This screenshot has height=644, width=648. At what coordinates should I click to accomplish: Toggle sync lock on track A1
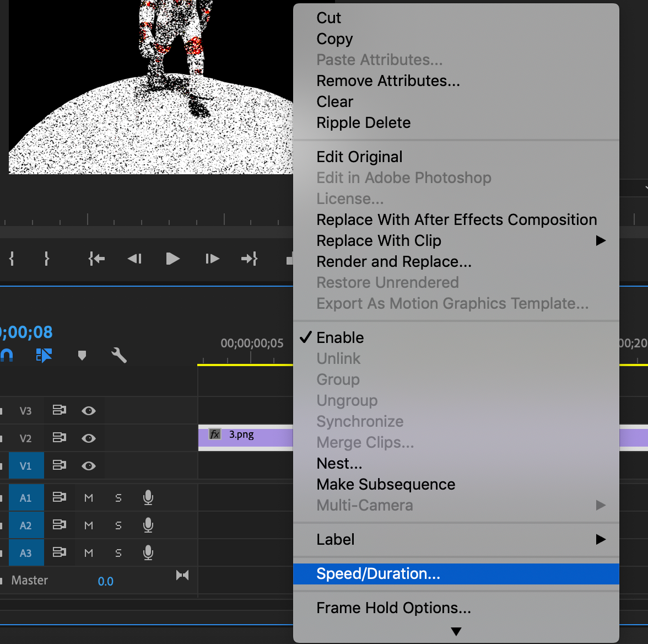click(59, 497)
